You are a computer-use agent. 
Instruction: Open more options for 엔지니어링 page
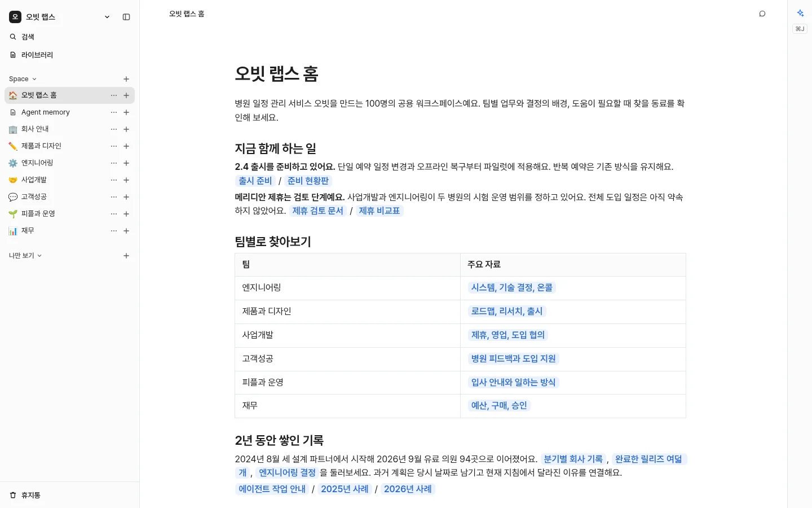(114, 163)
